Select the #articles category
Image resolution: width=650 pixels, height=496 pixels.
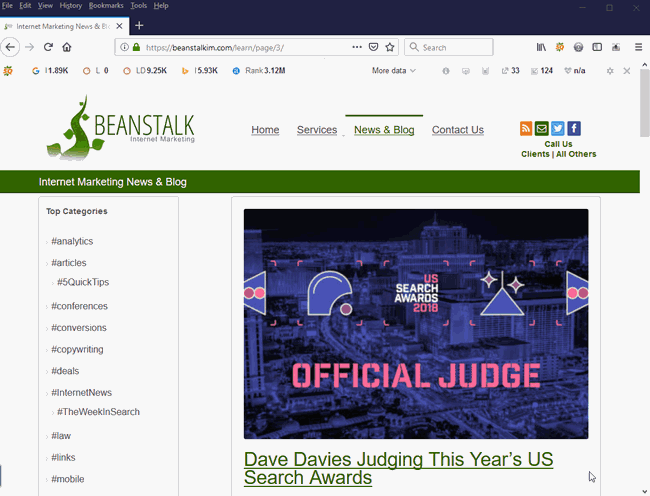[x=69, y=263]
